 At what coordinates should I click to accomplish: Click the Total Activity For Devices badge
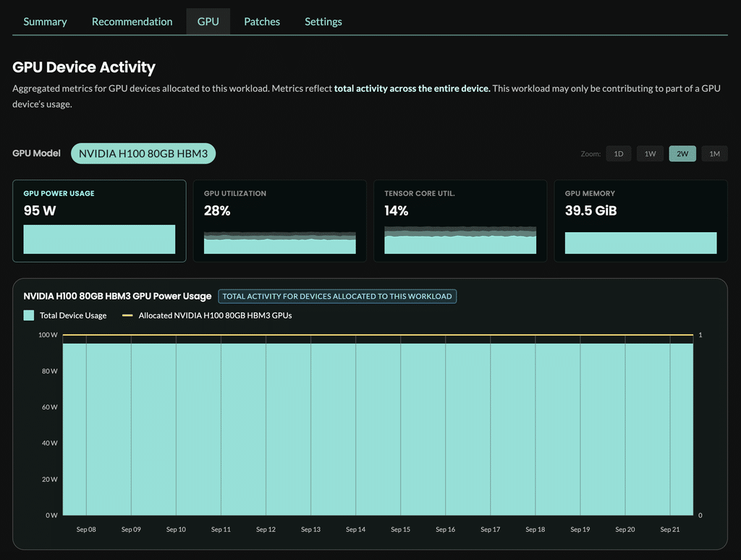(x=337, y=297)
